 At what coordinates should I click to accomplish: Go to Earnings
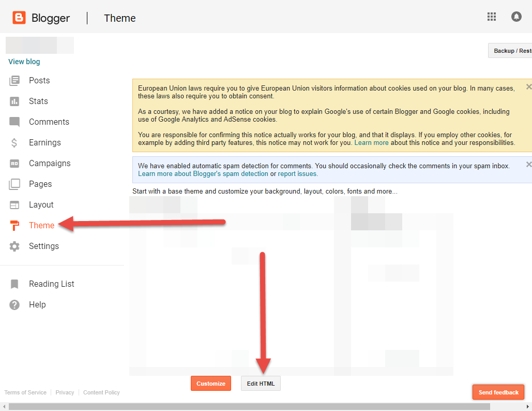click(45, 143)
